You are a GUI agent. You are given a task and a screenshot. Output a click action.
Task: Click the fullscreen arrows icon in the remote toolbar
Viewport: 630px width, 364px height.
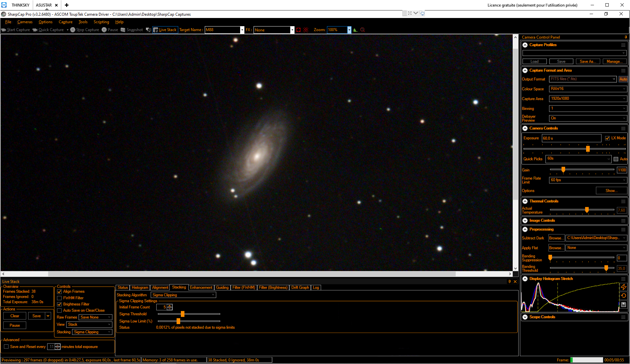410,13
